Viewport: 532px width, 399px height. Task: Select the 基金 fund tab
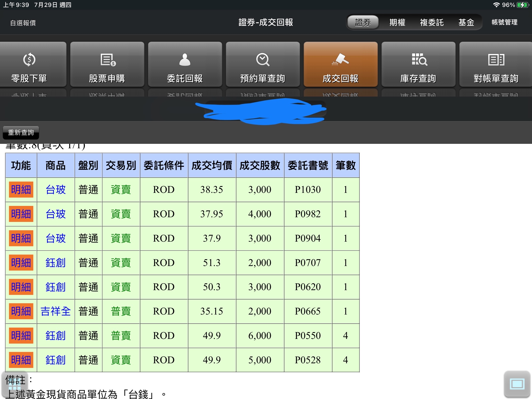(466, 22)
